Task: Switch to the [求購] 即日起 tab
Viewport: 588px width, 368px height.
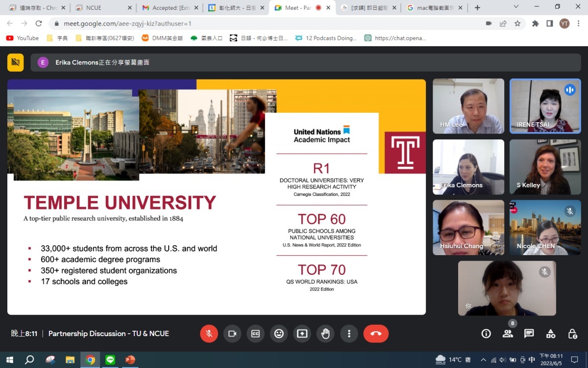Action: pos(368,8)
